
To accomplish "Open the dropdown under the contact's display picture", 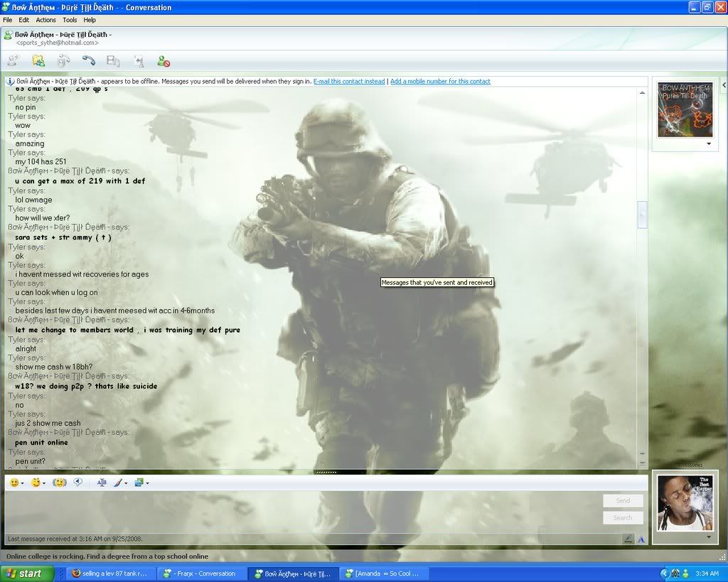I will pyautogui.click(x=708, y=144).
